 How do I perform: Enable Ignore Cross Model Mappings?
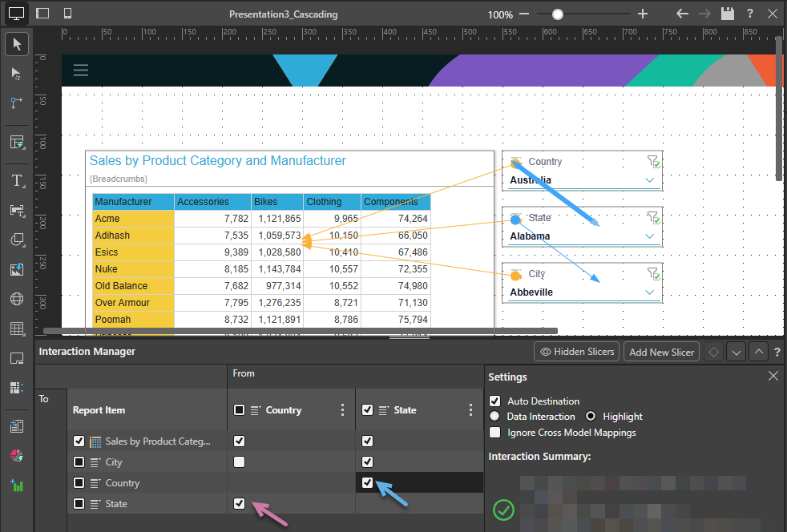pyautogui.click(x=495, y=432)
